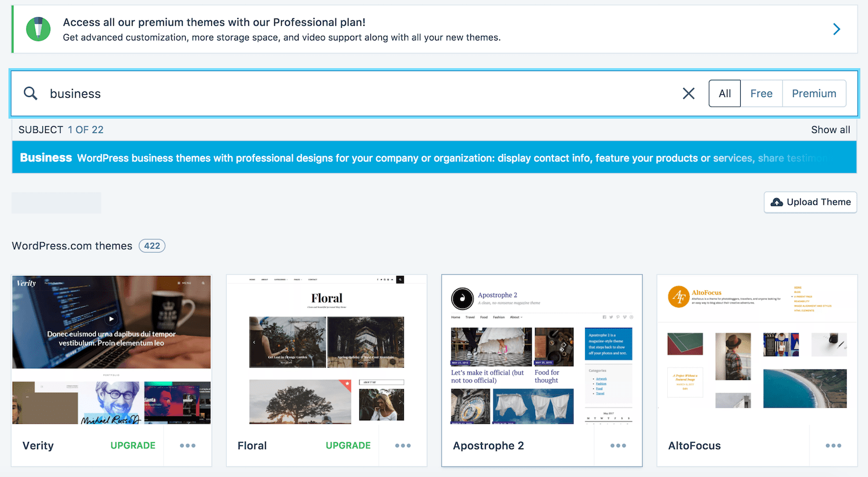Image resolution: width=868 pixels, height=477 pixels.
Task: Clear the search with the X icon
Action: [x=689, y=93]
